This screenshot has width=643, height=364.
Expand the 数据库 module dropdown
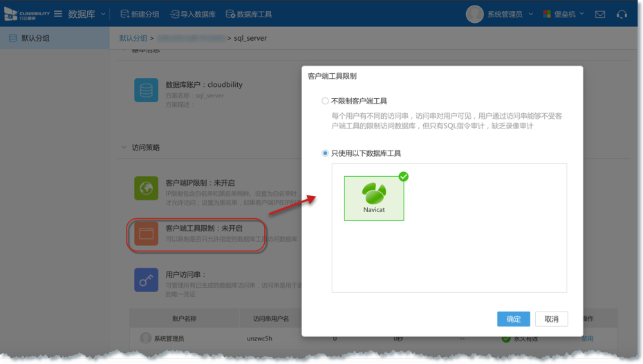[x=104, y=14]
